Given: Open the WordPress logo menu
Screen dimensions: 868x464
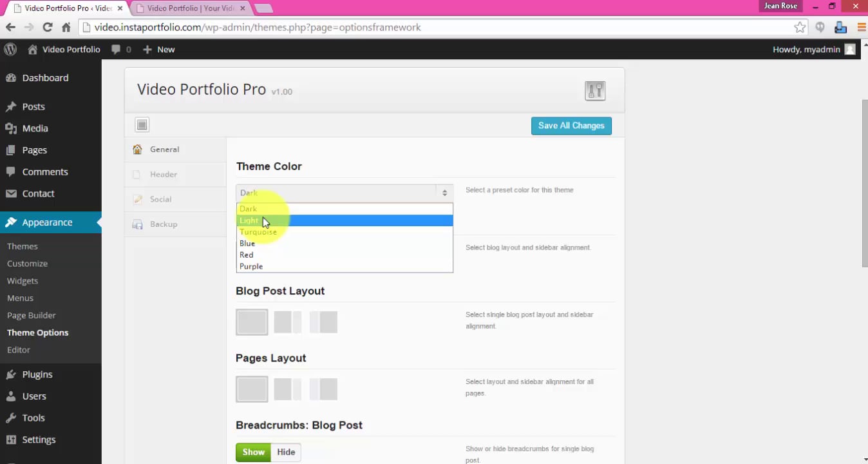Looking at the screenshot, I should (x=10, y=49).
